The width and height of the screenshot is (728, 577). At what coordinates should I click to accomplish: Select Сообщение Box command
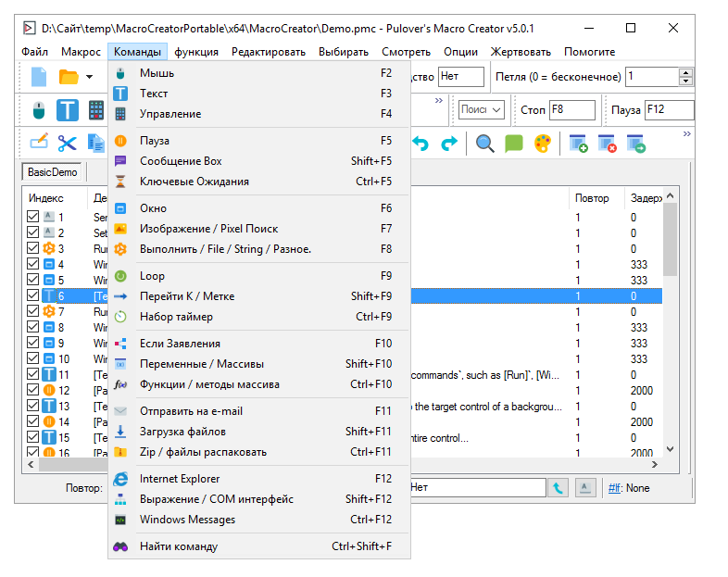click(x=259, y=161)
